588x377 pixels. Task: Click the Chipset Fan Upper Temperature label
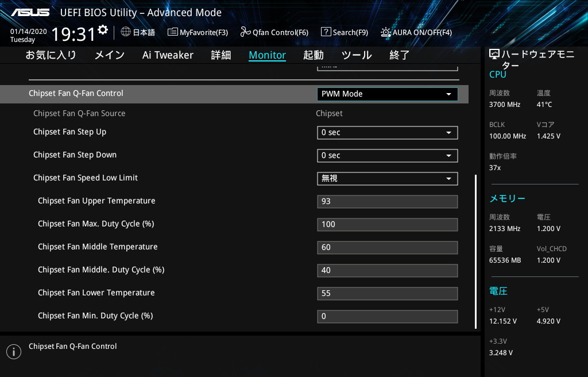[96, 201]
